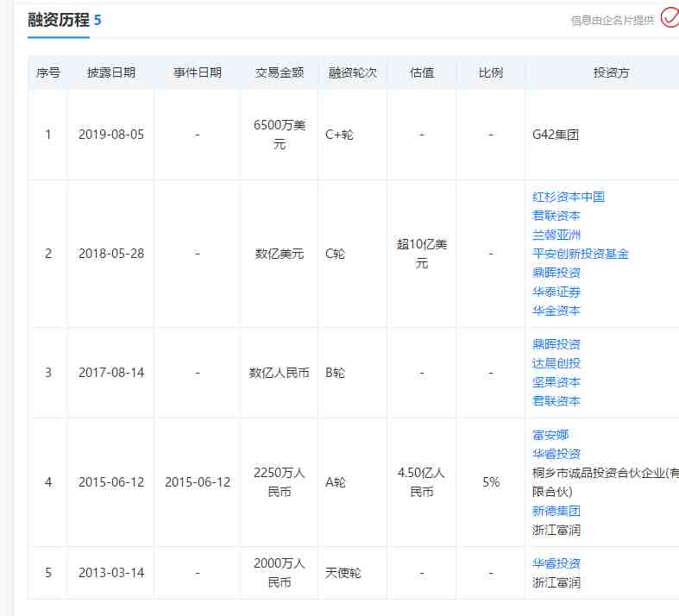Click the 披露日期 column header

coord(111,72)
